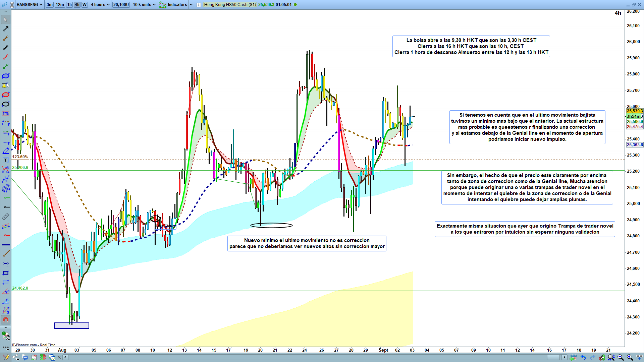644x362 pixels.
Task: Toggle the 4h timeframe button
Action: tap(77, 5)
